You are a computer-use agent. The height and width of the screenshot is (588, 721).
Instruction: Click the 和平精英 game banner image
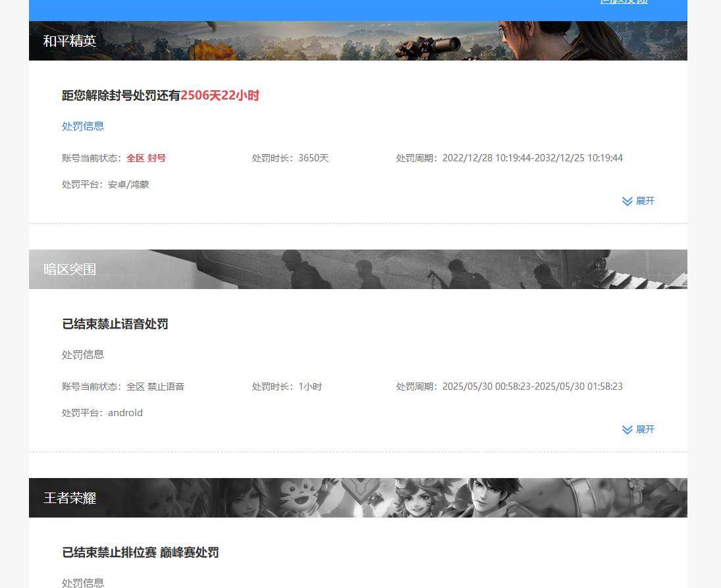358,40
